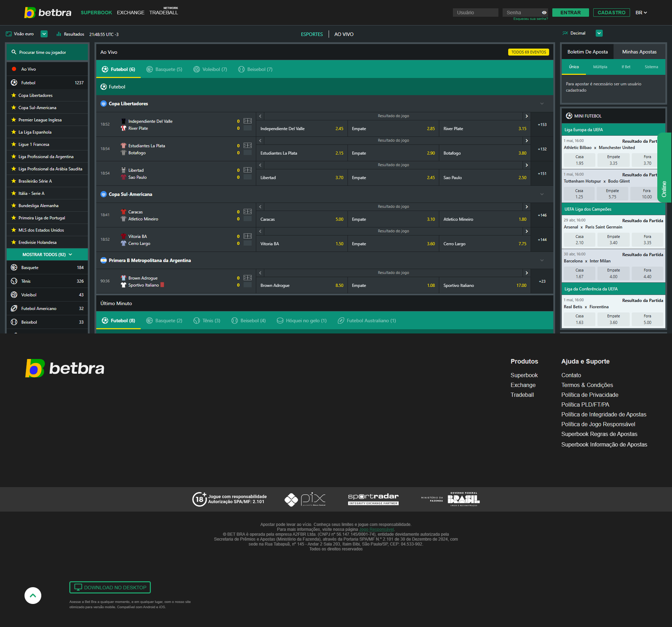Click next market arrow in Libertad row
The image size is (672, 627).
pos(527,165)
